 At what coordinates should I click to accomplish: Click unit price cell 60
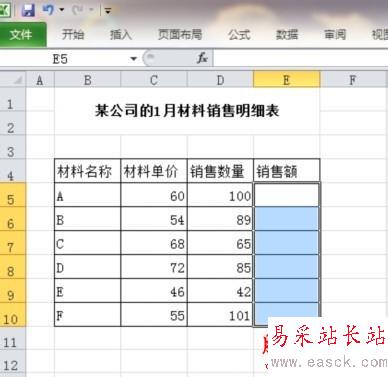click(x=154, y=195)
